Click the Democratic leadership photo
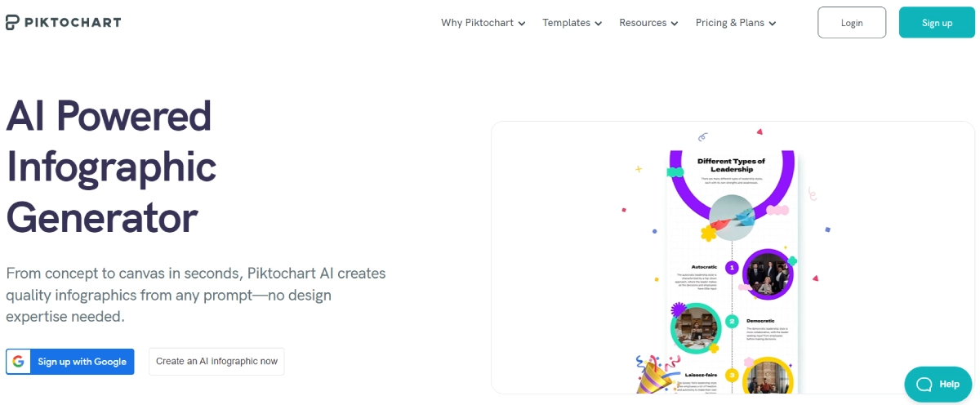Screen dimensions: 980x405 696,327
